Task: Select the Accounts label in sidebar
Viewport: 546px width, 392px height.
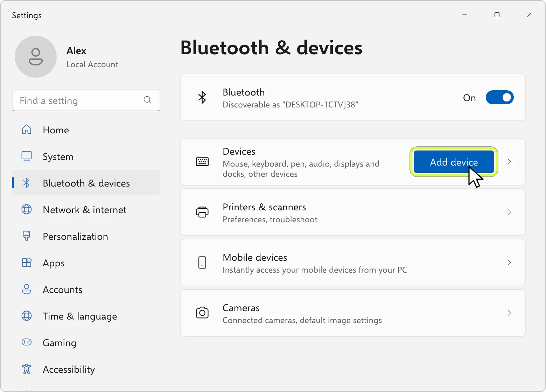Action: tap(62, 289)
